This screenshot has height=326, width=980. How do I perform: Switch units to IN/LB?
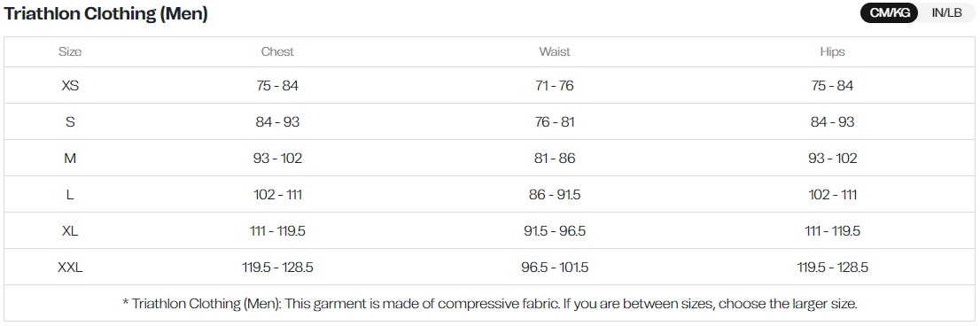(x=946, y=12)
